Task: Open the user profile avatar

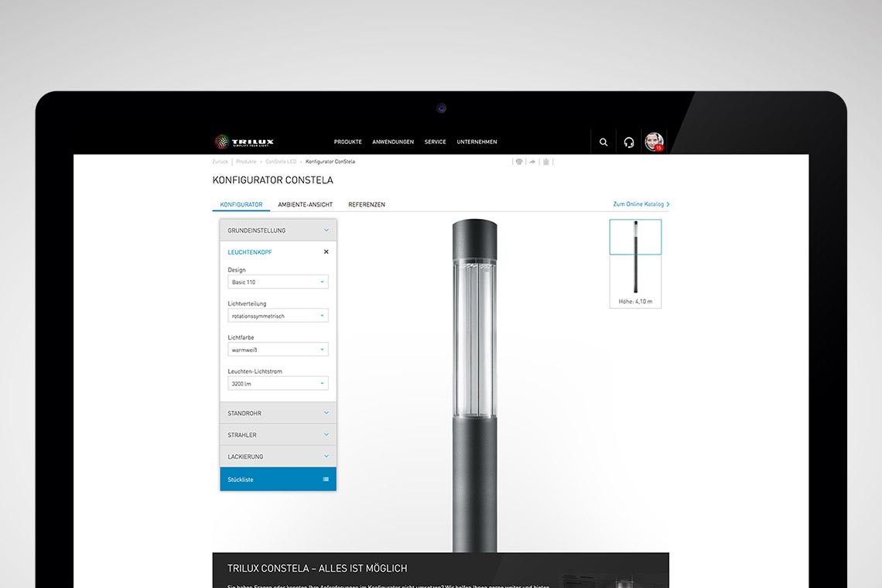Action: 655,142
